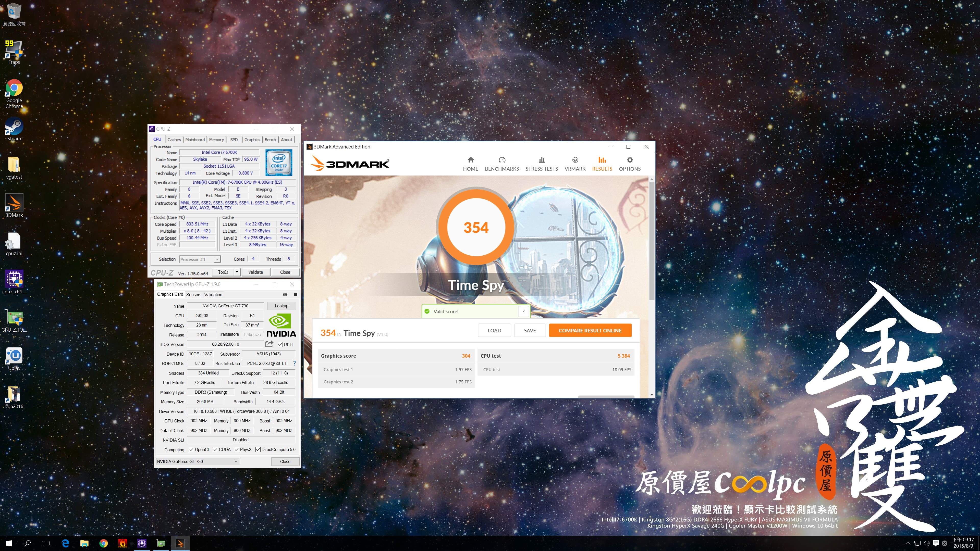The image size is (980, 551).
Task: Switch to the Memory tab in CPU-Z
Action: click(216, 140)
